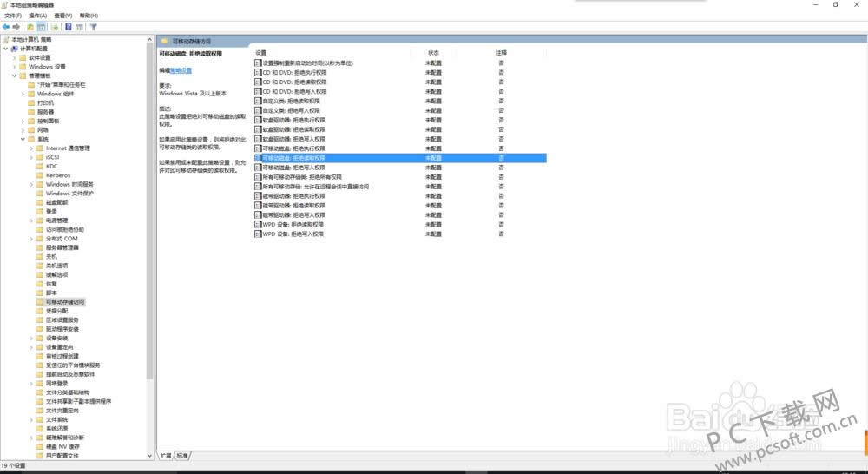
Task: Expand the 软件设置 tree node
Action: [15, 57]
